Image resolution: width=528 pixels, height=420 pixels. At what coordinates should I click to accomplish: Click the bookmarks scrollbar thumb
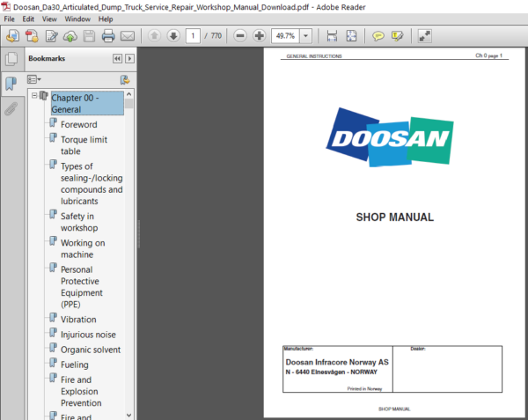click(129, 103)
